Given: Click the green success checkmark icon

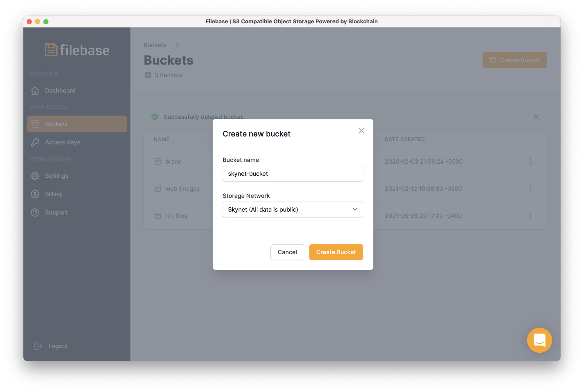Looking at the screenshot, I should click(155, 117).
